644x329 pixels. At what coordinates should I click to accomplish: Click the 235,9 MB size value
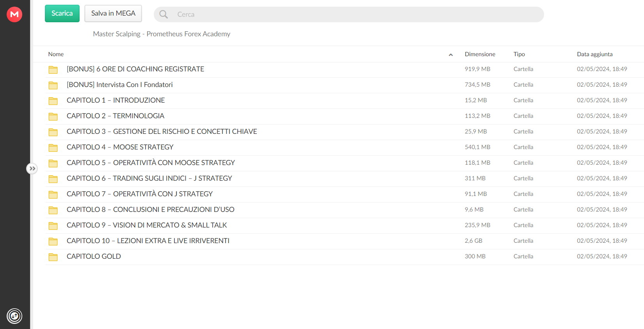[477, 225]
